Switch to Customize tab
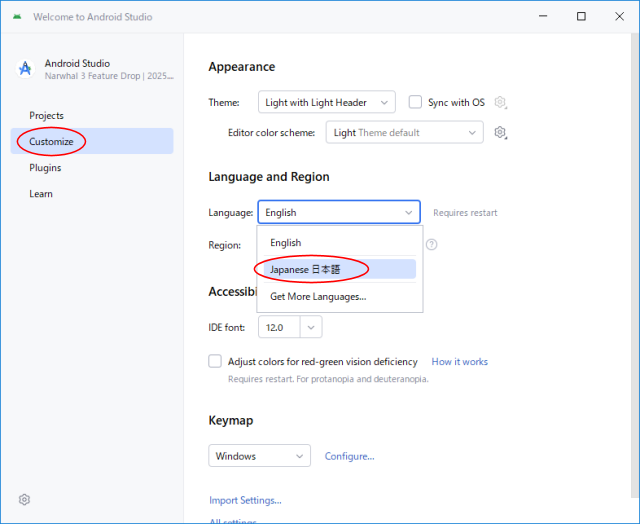The width and height of the screenshot is (640, 524). [92, 141]
